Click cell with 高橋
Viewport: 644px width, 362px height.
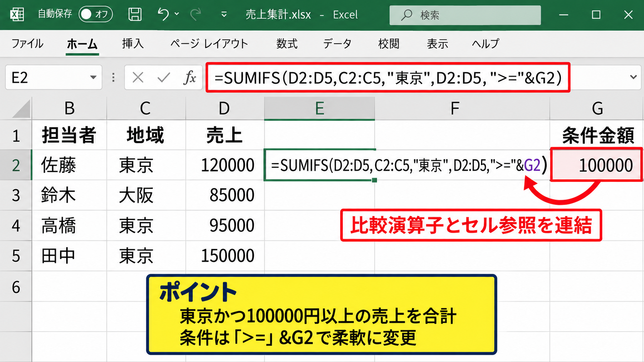(69, 225)
